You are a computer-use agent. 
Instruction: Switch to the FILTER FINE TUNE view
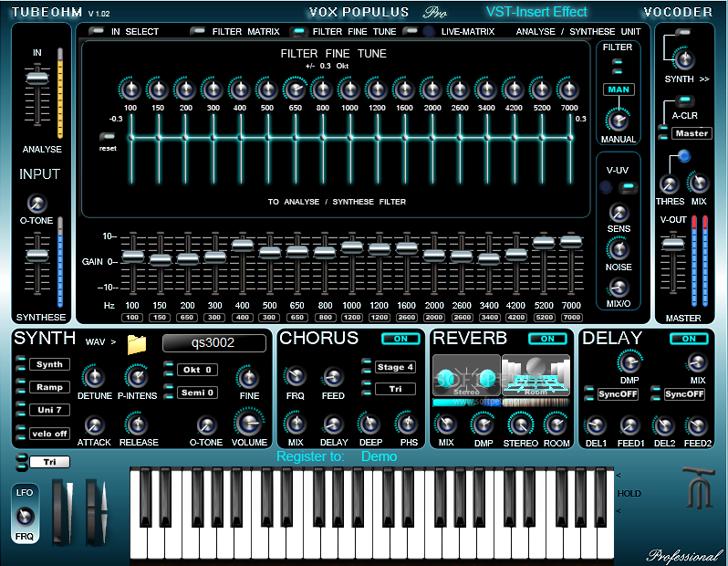(298, 31)
